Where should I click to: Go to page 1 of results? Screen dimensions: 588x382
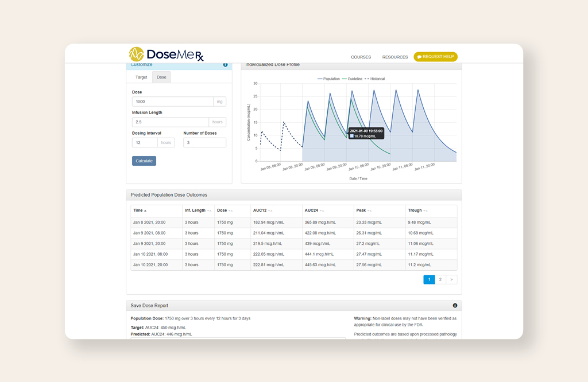(x=429, y=279)
